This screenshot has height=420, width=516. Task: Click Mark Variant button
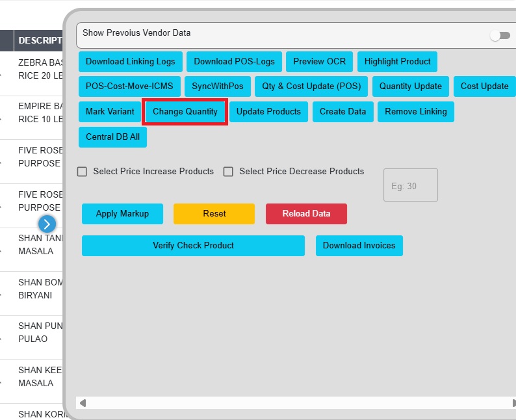(x=110, y=112)
